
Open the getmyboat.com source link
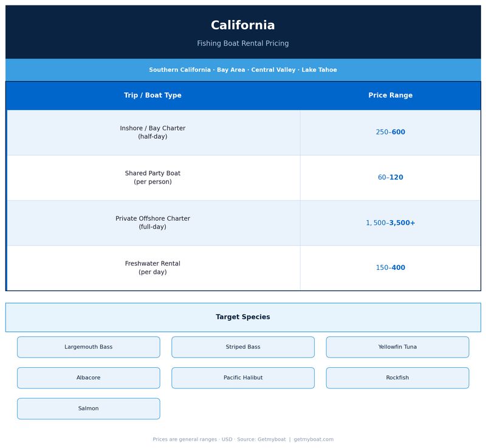pos(313,439)
